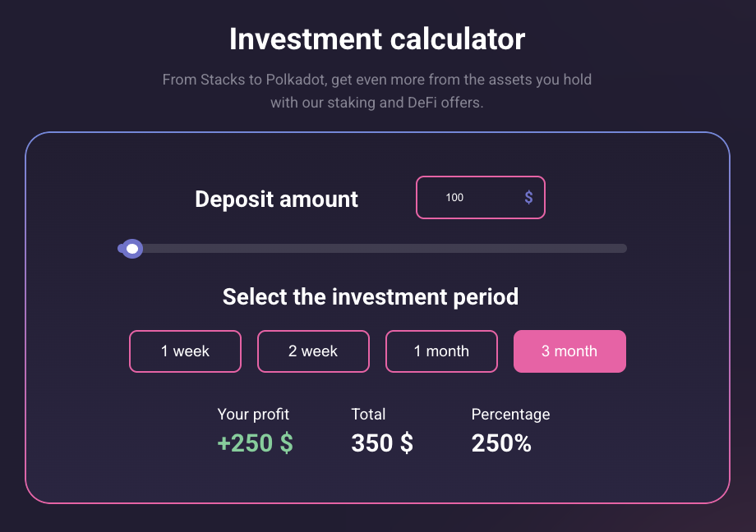Select the 1 week investment period

pos(185,351)
